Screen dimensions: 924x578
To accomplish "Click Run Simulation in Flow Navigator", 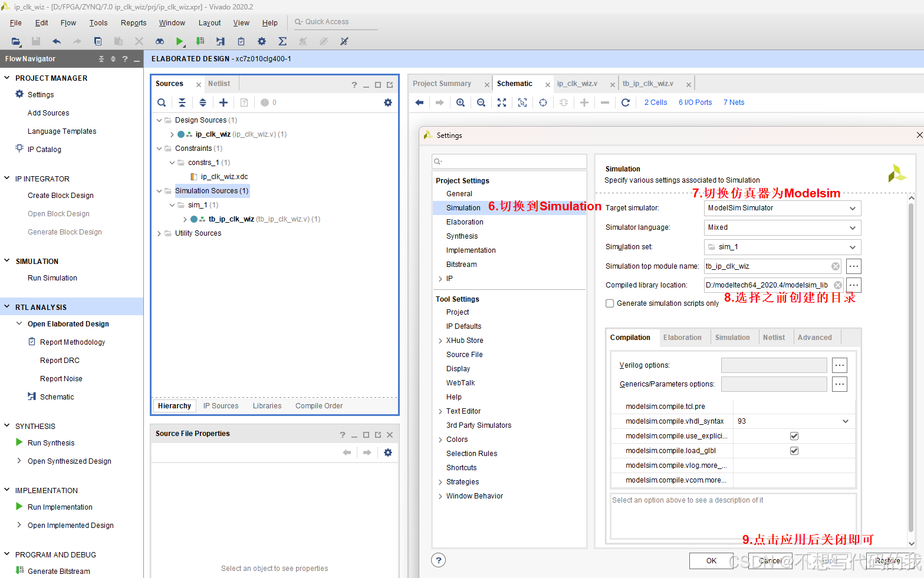I will pyautogui.click(x=52, y=278).
